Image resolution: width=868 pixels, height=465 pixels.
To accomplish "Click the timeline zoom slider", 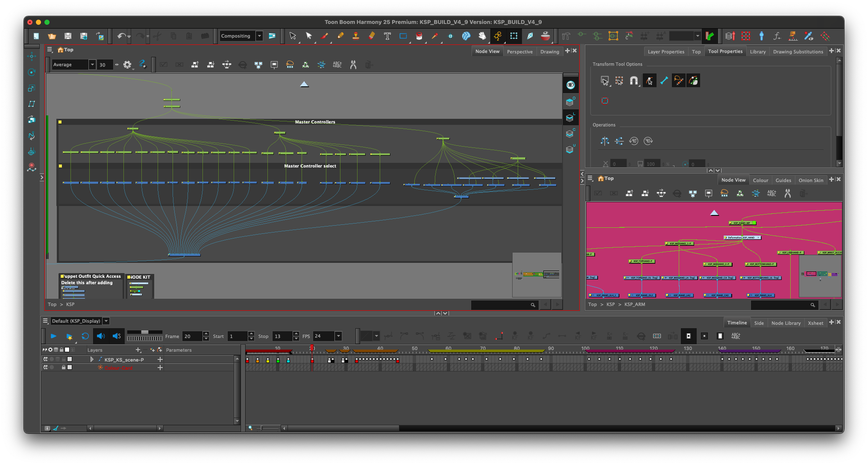I will [267, 428].
